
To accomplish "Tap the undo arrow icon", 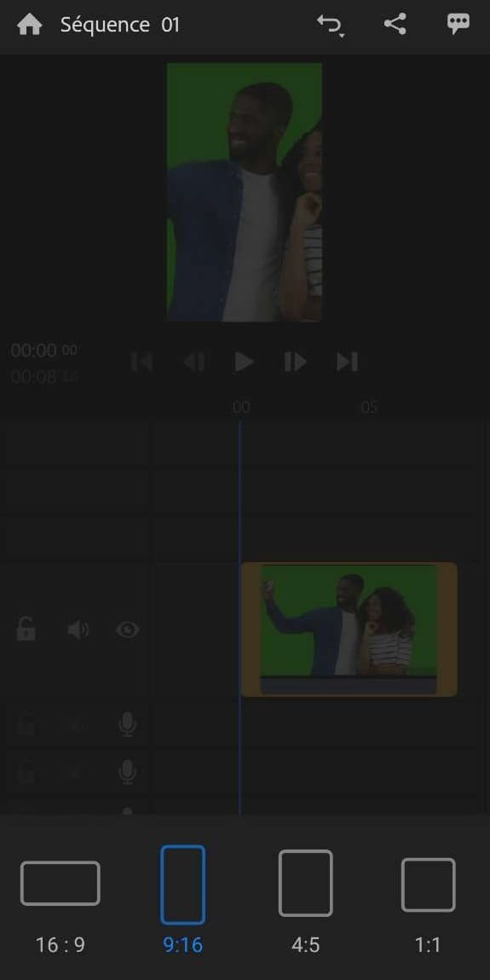I will point(330,26).
